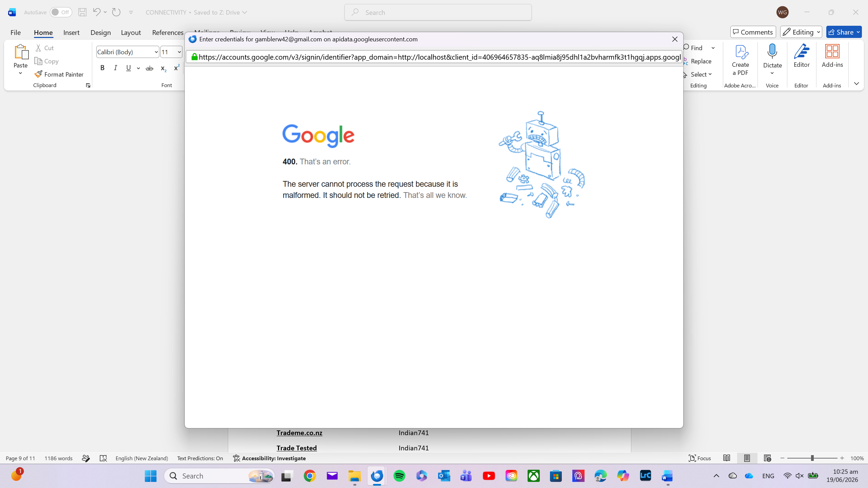Switch to the Design tab

101,32
